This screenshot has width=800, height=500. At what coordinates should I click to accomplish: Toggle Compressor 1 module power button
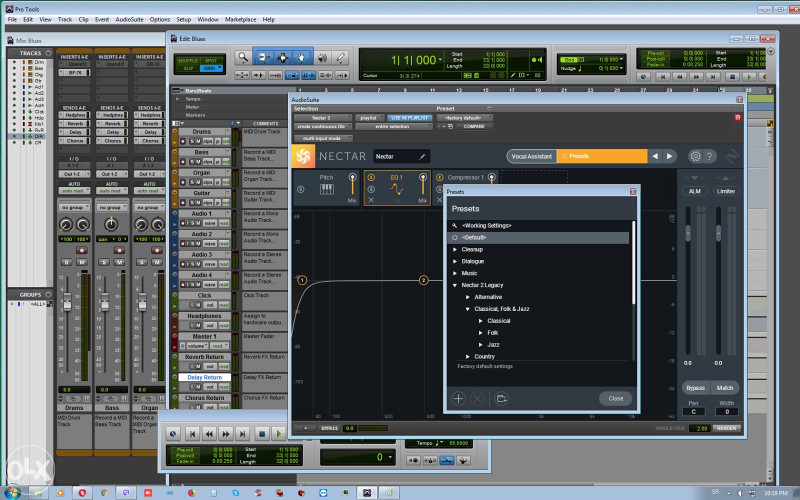[439, 178]
